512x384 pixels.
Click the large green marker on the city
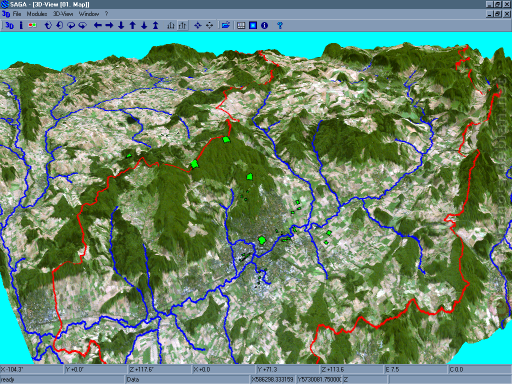262,240
